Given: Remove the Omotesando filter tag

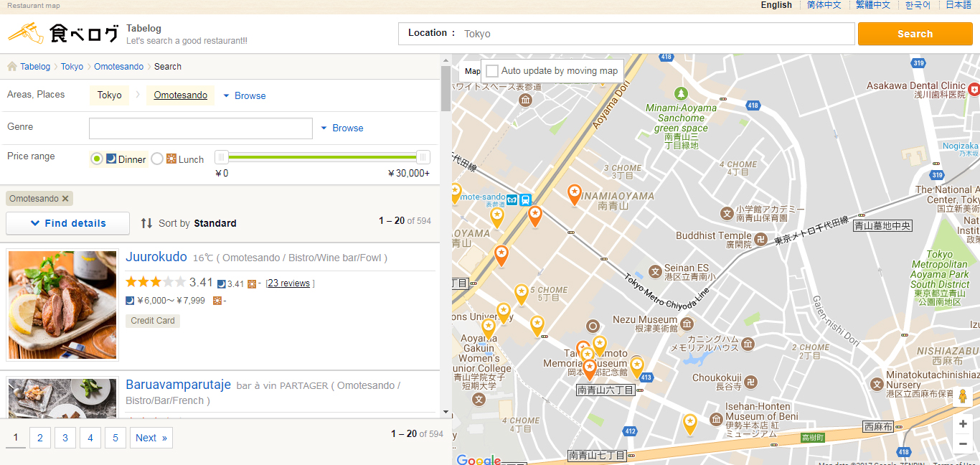Looking at the screenshot, I should tap(65, 199).
